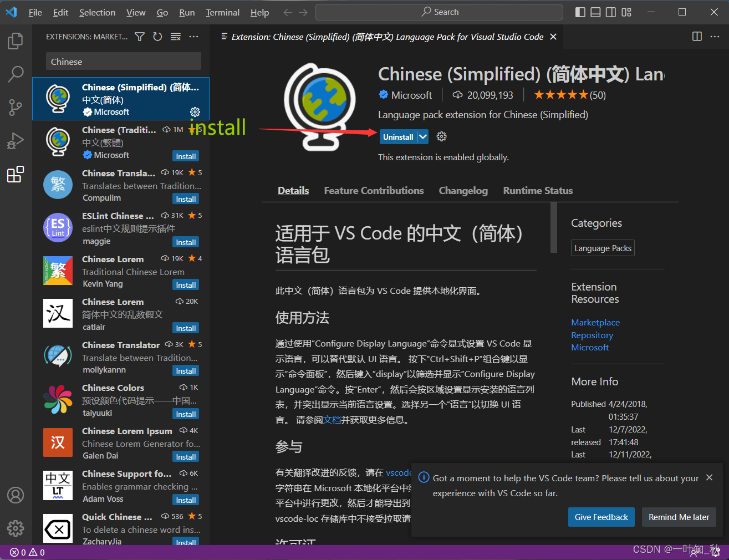Open the Marketplace resource link
729x560 pixels.
[x=595, y=322]
